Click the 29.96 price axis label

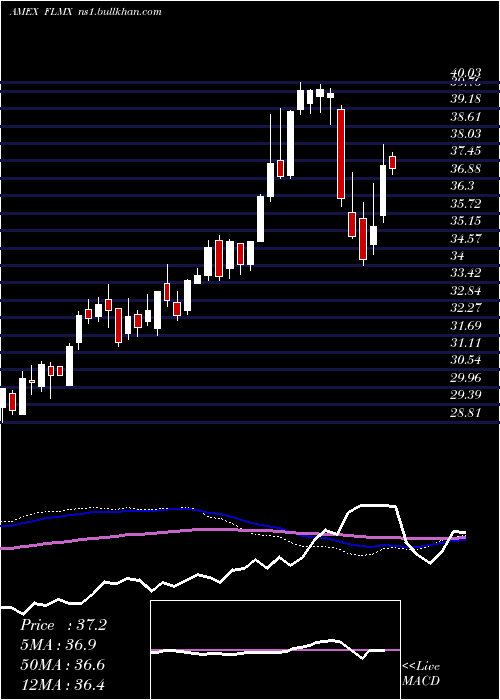point(465,378)
